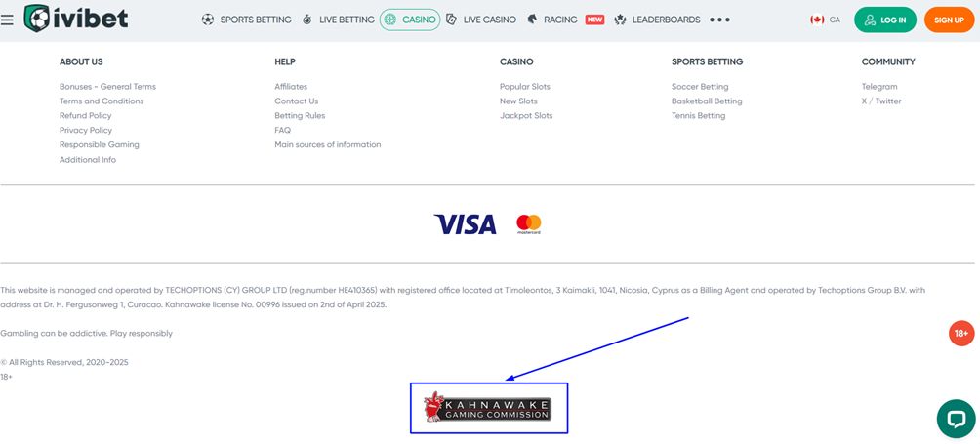Click the red 18+ badge
980x444 pixels.
pos(961,334)
